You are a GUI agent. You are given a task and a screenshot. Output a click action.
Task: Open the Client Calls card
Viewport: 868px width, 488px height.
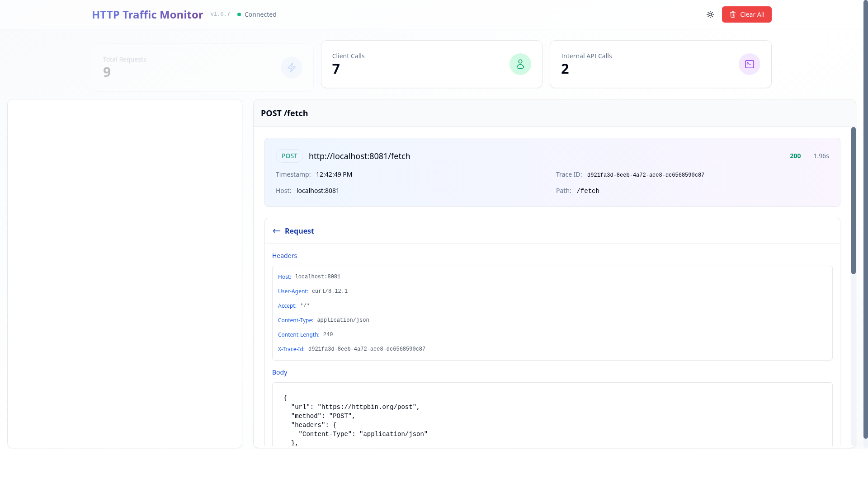[x=432, y=64]
